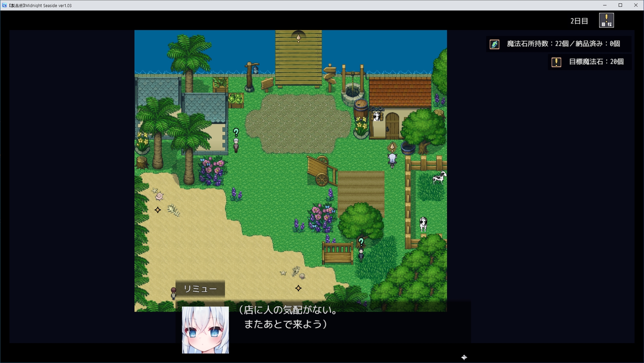Click the app icon in the title bar
Image resolution: width=644 pixels, height=363 pixels.
[x=4, y=5]
